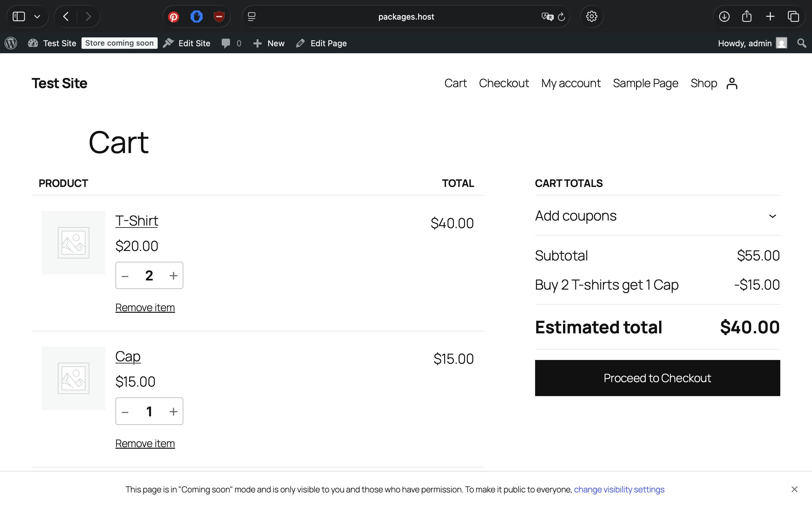
Task: Increase the T-Shirt quantity with plus
Action: tap(173, 276)
